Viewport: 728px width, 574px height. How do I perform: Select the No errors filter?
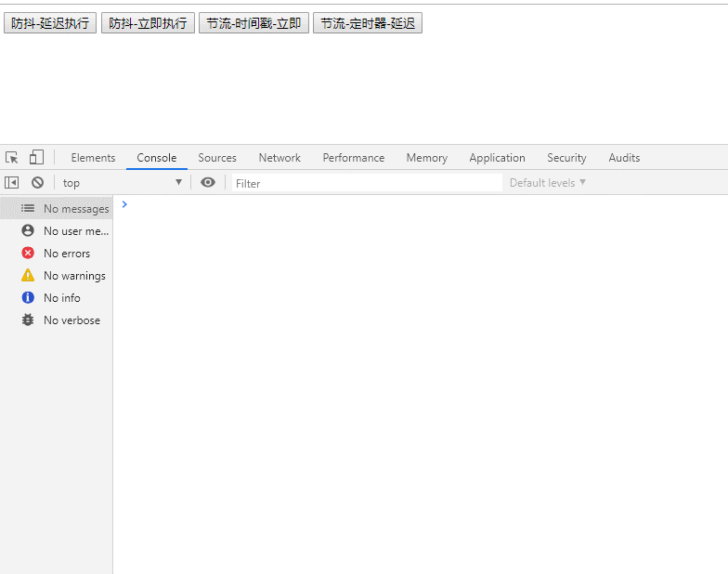coord(66,254)
